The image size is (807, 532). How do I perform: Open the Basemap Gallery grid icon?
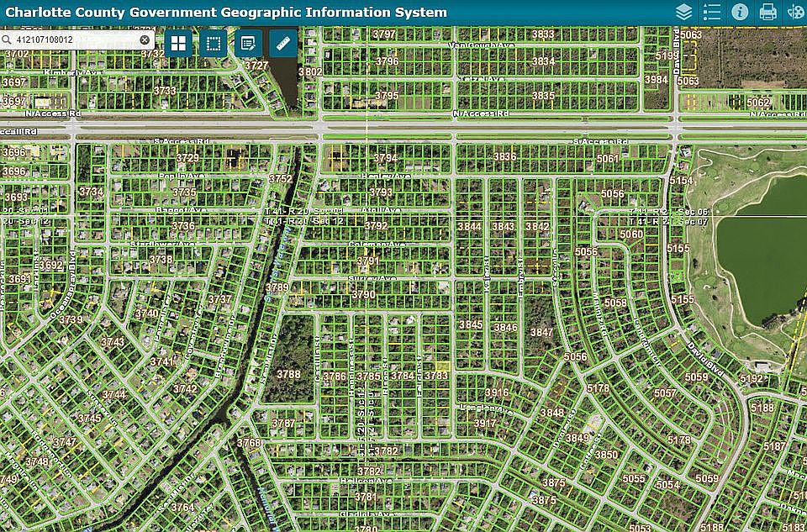pos(178,43)
